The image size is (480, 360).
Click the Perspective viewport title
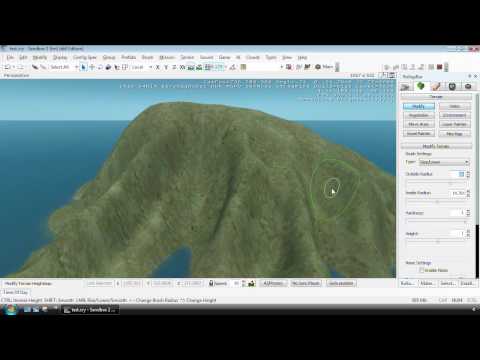[16, 76]
